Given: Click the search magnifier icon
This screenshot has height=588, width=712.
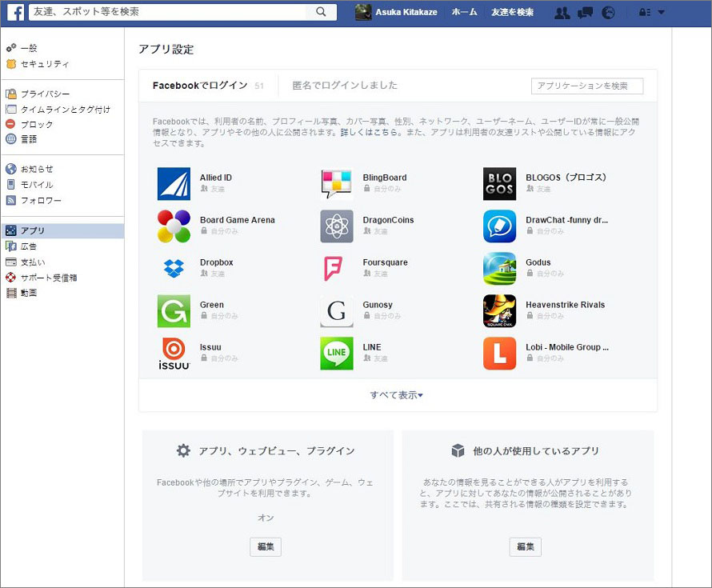Looking at the screenshot, I should (x=321, y=12).
